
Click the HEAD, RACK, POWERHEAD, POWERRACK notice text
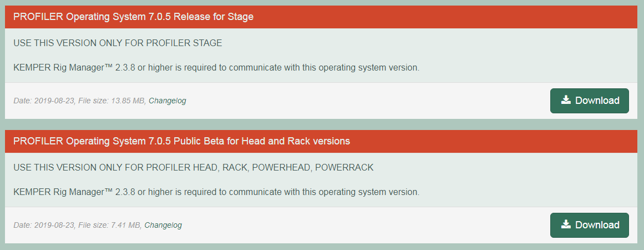(194, 168)
